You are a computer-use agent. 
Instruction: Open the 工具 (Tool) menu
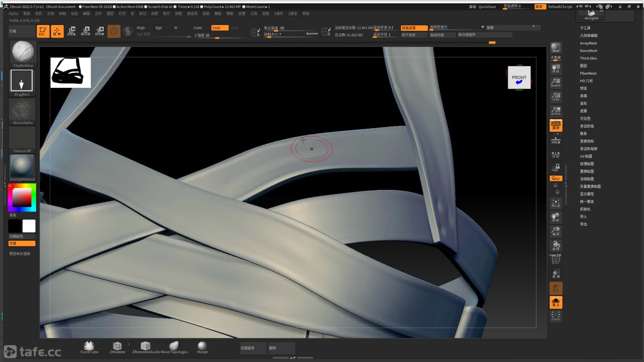(254, 14)
